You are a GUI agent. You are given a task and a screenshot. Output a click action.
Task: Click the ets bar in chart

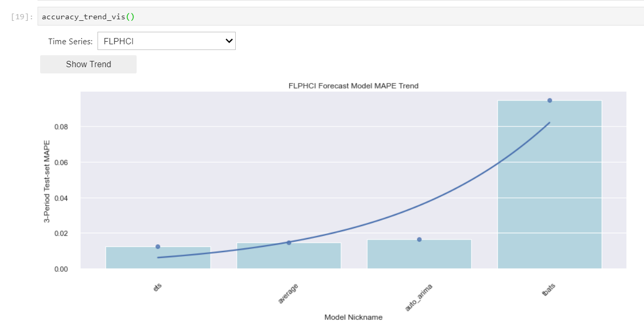tap(158, 258)
